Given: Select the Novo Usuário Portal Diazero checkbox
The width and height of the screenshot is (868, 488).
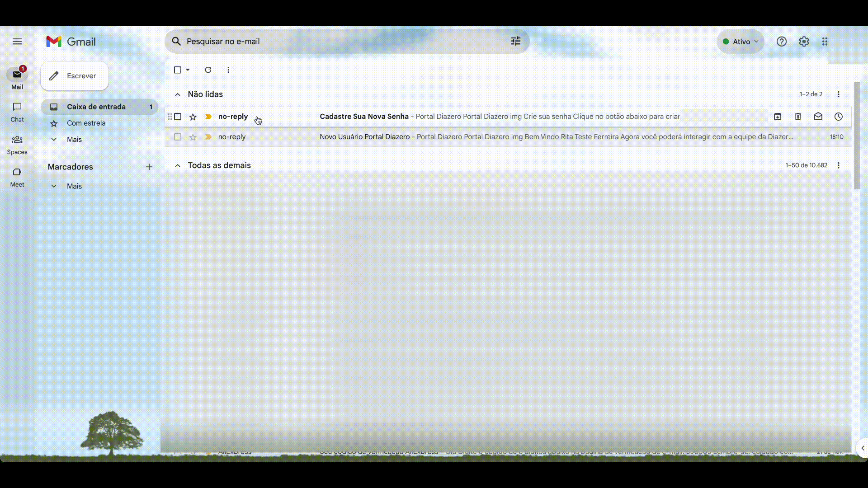Looking at the screenshot, I should (178, 137).
